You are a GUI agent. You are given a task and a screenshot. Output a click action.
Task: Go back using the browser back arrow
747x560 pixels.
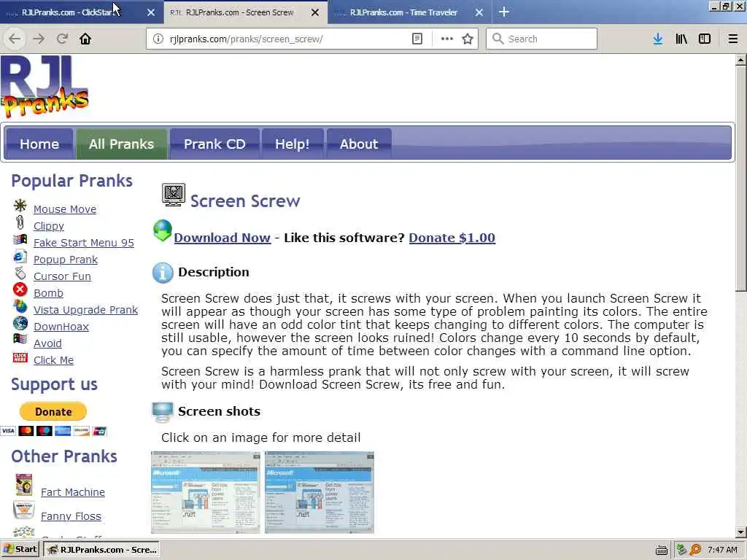click(15, 39)
